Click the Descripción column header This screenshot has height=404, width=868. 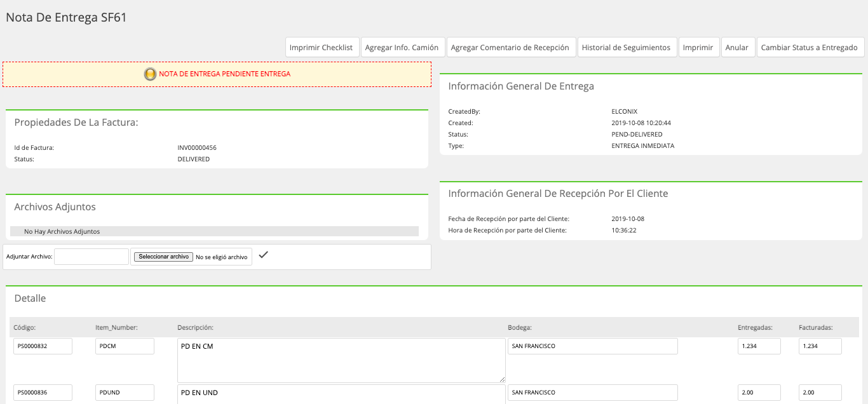(x=195, y=328)
